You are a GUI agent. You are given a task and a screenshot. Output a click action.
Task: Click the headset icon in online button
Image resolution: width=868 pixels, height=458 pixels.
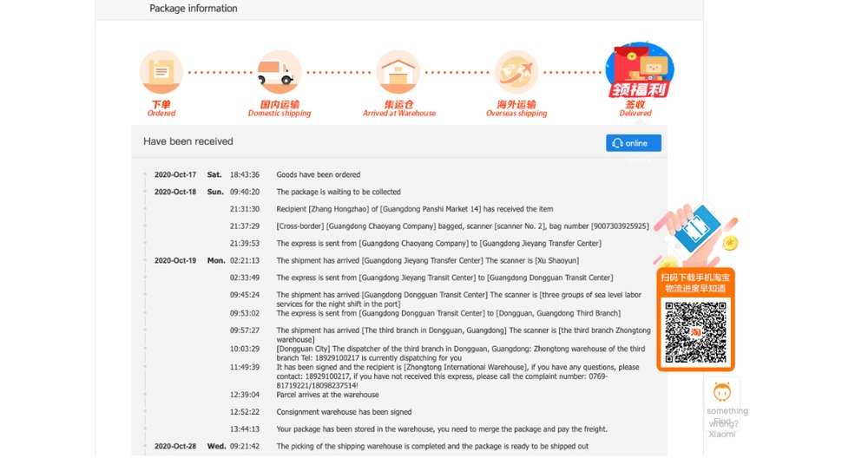[x=617, y=143]
